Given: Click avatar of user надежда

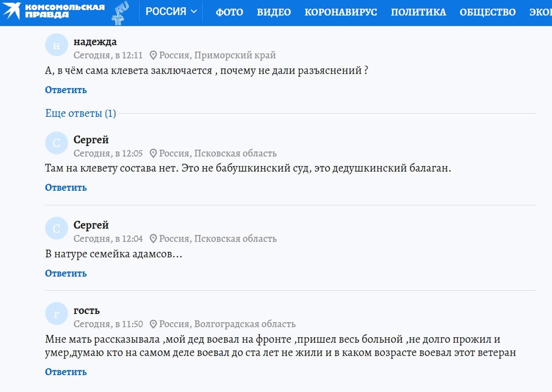Looking at the screenshot, I should pyautogui.click(x=57, y=45).
